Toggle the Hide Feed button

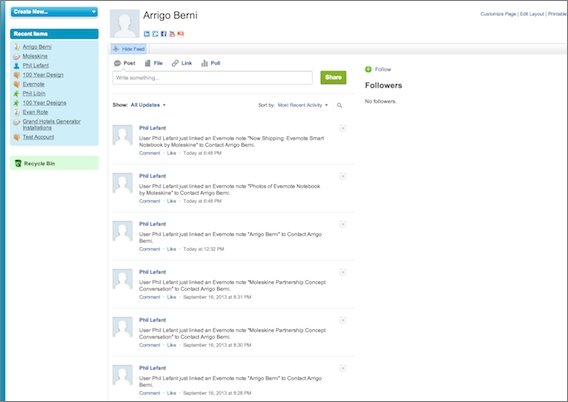tap(129, 49)
